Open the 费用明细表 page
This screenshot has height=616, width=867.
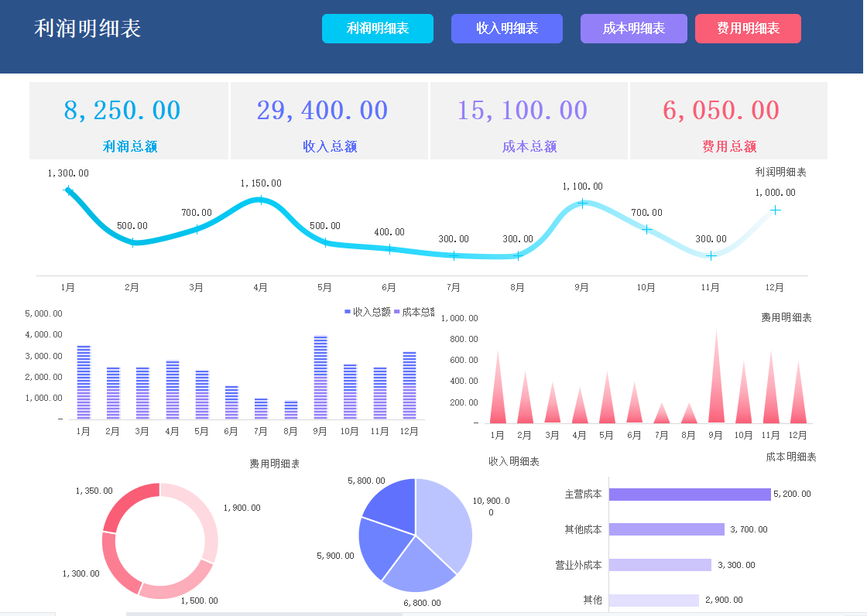[748, 28]
